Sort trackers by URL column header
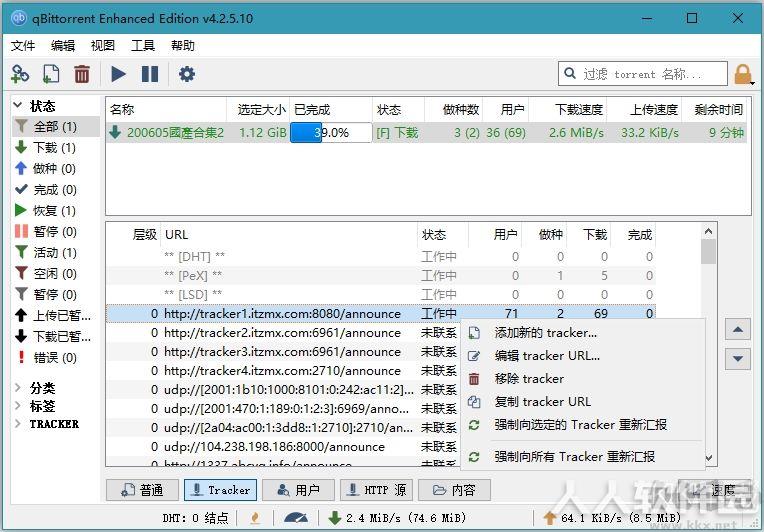Screen dimensions: 764x532 coord(289,235)
